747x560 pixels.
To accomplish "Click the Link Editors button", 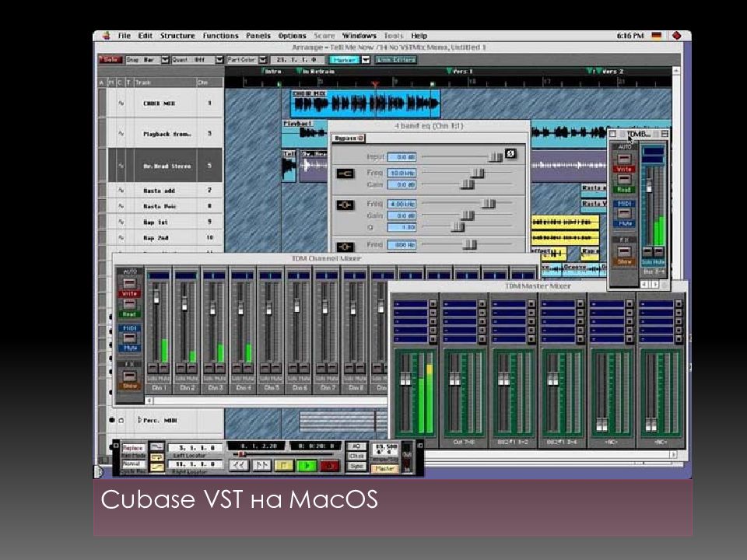I will pos(396,60).
